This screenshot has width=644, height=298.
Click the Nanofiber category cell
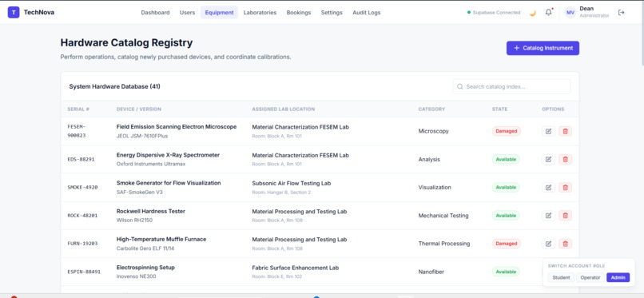point(431,272)
